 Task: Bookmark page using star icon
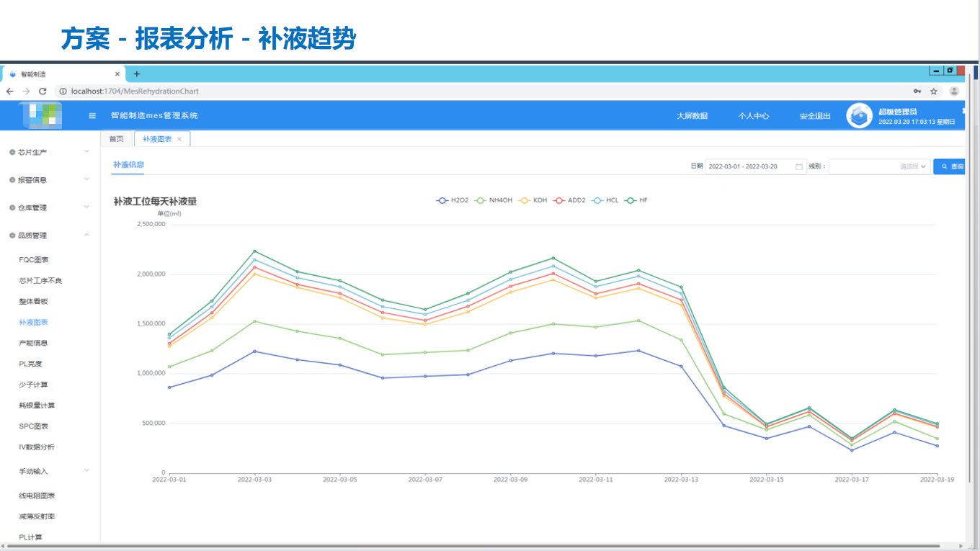(934, 91)
